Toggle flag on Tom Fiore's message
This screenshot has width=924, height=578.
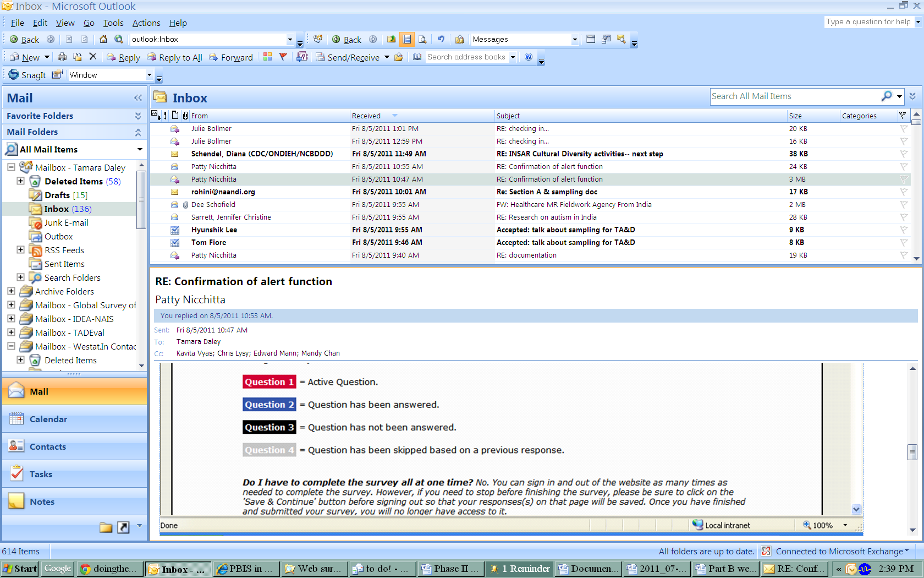(x=903, y=243)
